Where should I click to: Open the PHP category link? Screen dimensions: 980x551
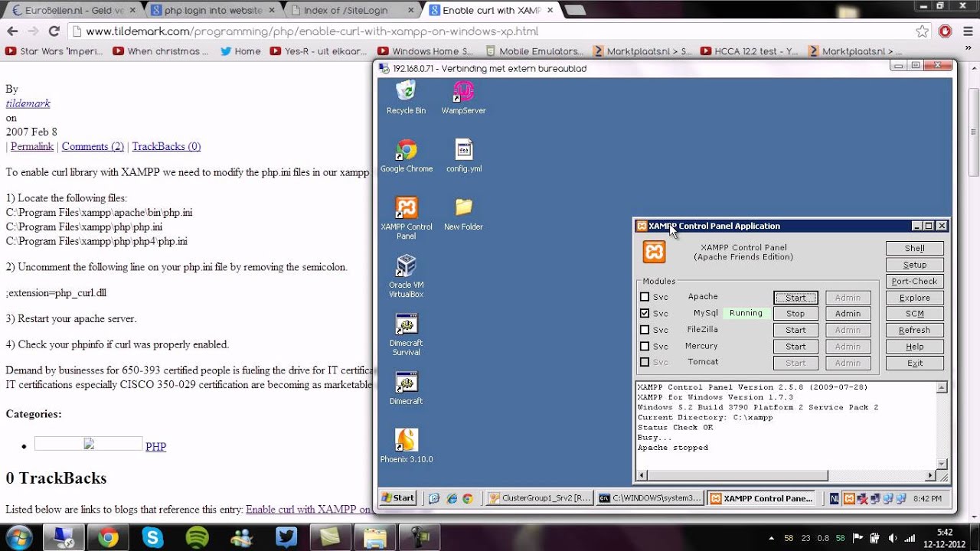[x=155, y=446]
